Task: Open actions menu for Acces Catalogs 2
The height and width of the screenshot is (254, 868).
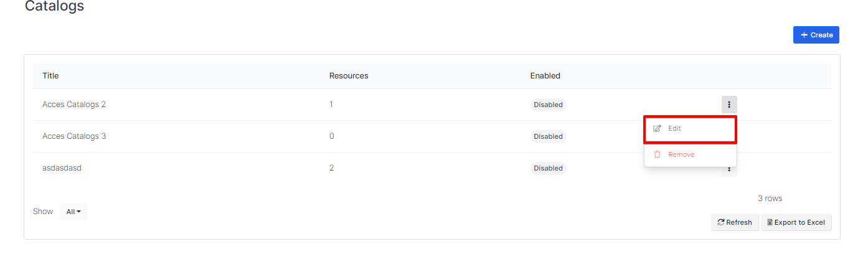Action: coord(729,105)
